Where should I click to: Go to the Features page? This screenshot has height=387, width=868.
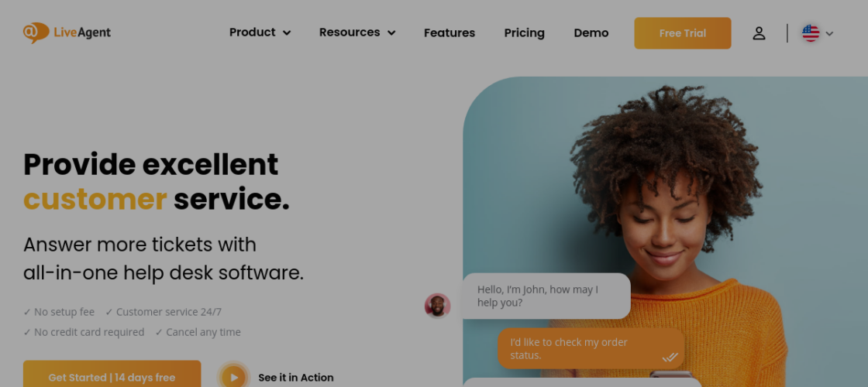(x=449, y=33)
